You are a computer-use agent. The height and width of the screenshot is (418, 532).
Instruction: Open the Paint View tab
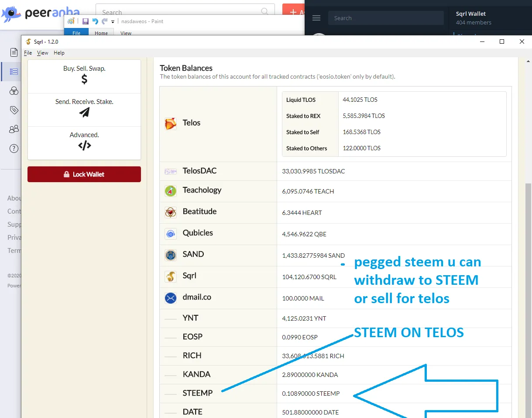pyautogui.click(x=126, y=33)
